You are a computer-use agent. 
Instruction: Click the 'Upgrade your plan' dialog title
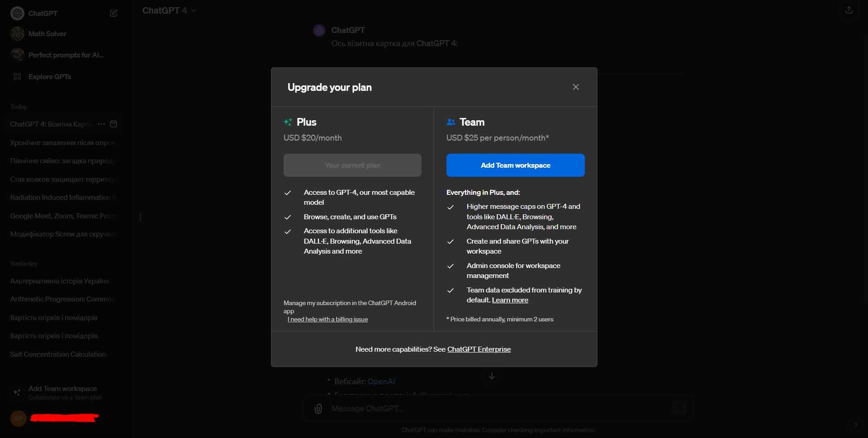(330, 87)
